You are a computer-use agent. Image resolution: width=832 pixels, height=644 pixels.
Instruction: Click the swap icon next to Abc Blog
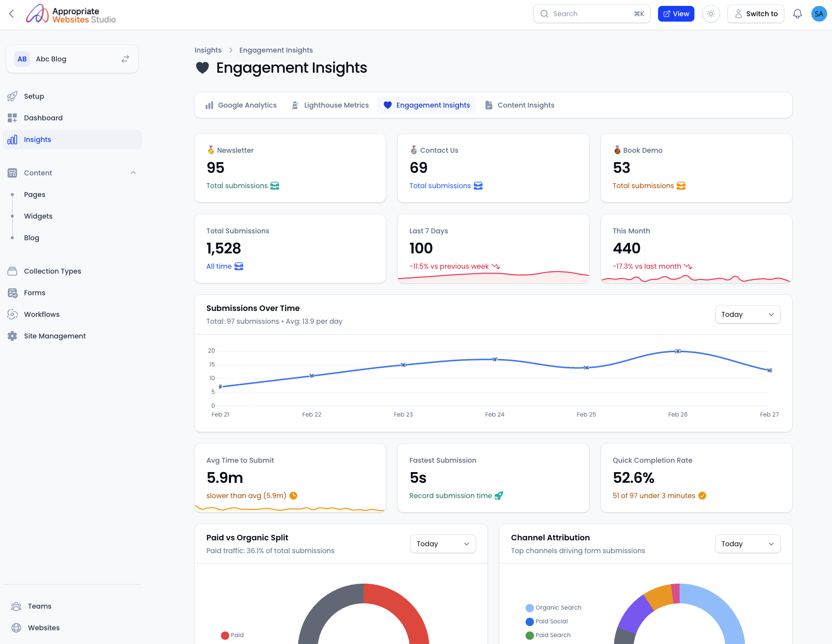click(125, 59)
